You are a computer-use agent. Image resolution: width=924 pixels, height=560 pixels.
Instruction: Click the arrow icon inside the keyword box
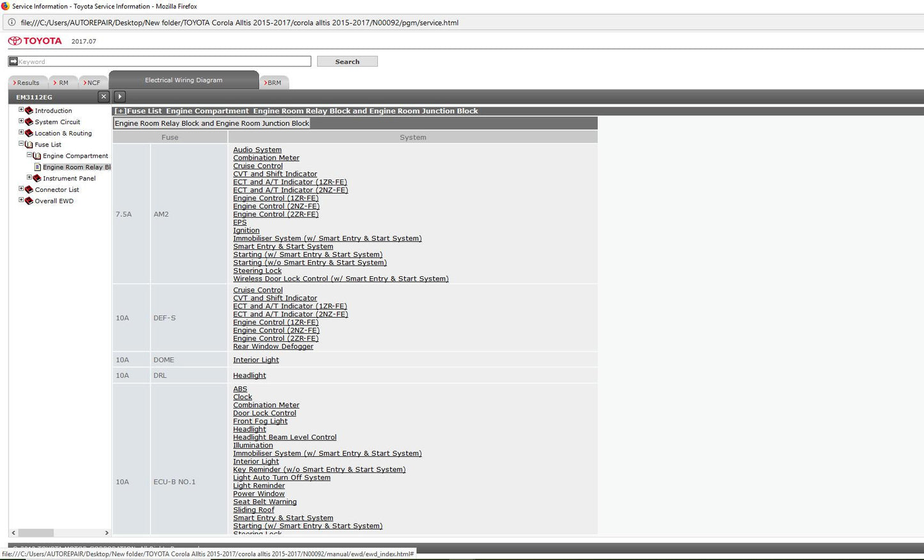[x=13, y=61]
